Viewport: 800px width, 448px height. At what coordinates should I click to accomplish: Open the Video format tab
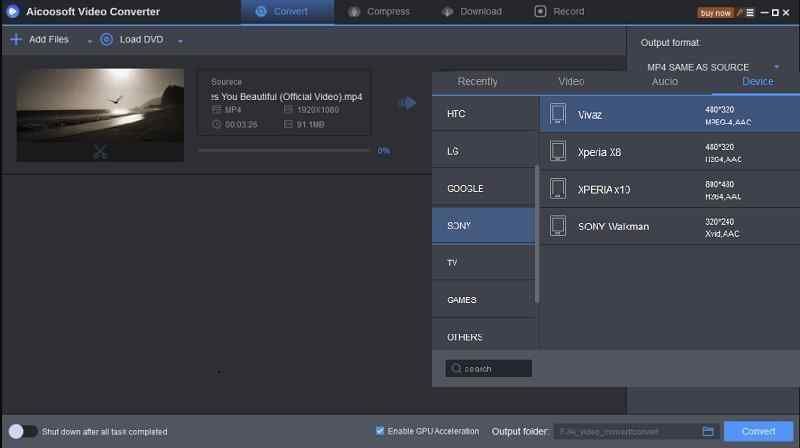pyautogui.click(x=571, y=82)
